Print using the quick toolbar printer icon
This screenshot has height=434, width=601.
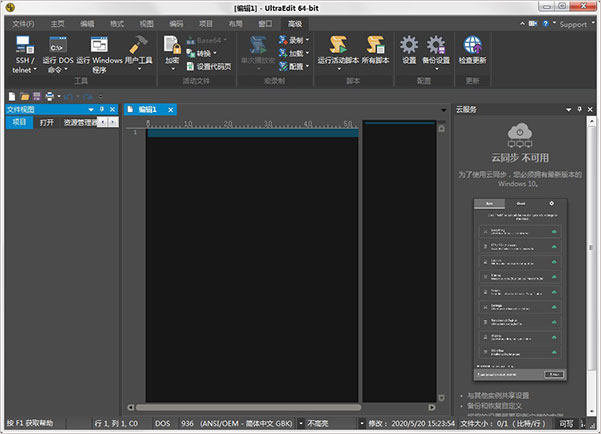tap(49, 96)
